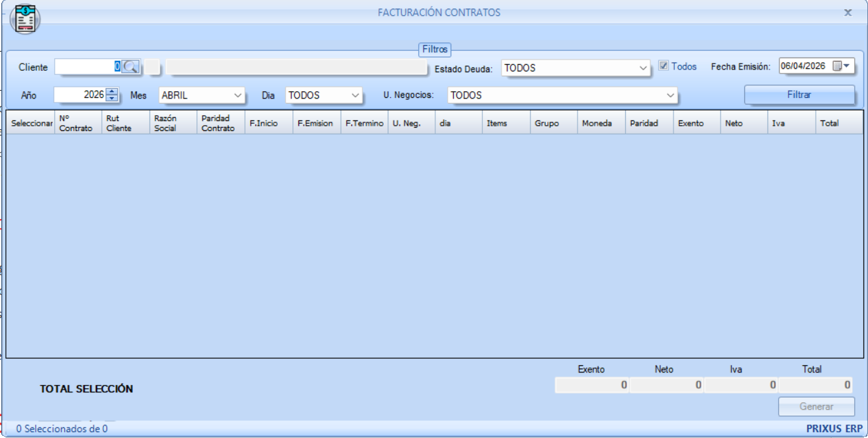Open the Dia dropdown
The width and height of the screenshot is (868, 438).
tap(355, 95)
